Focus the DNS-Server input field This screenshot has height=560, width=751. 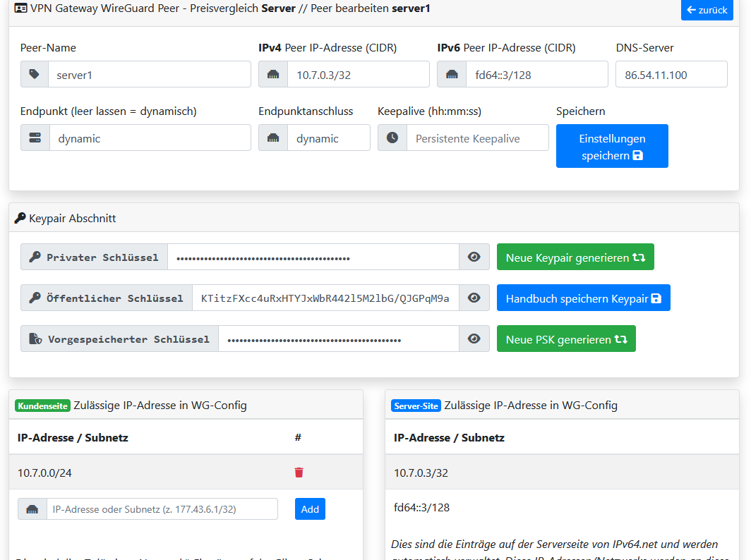point(671,74)
